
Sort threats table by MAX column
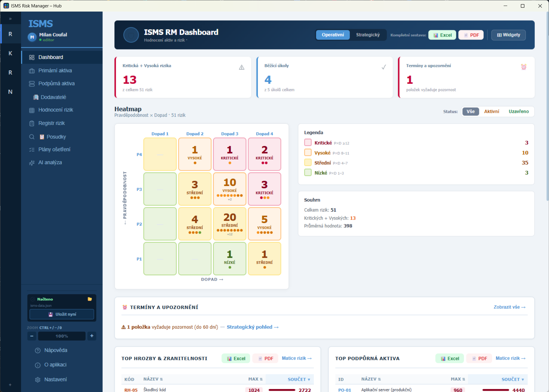coord(255,379)
